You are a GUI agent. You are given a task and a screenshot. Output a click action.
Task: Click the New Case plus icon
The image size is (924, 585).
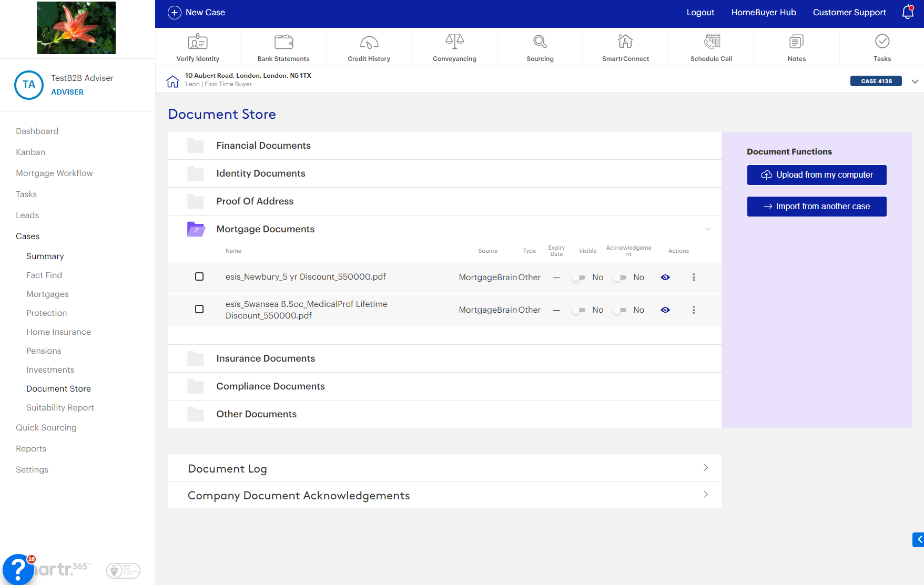(175, 13)
